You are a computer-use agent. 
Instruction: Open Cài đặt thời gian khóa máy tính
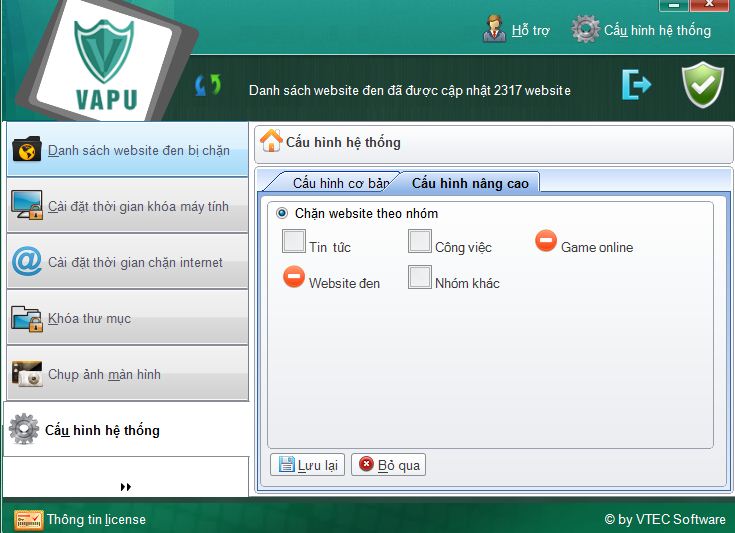tap(128, 206)
